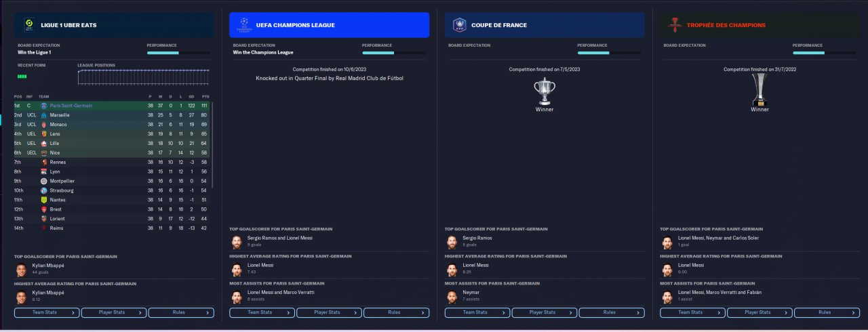
Task: Click the Brest club badge in table
Action: point(44,209)
